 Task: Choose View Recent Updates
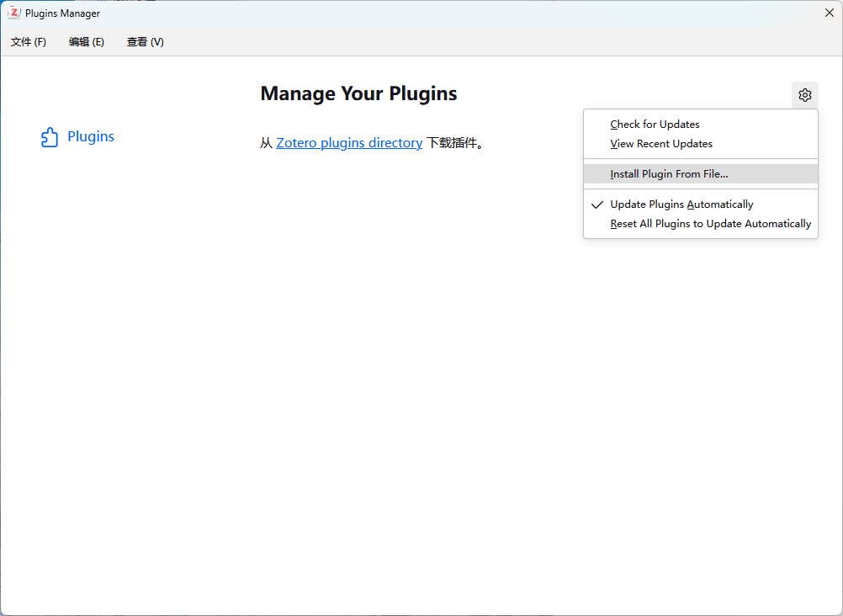click(x=701, y=144)
